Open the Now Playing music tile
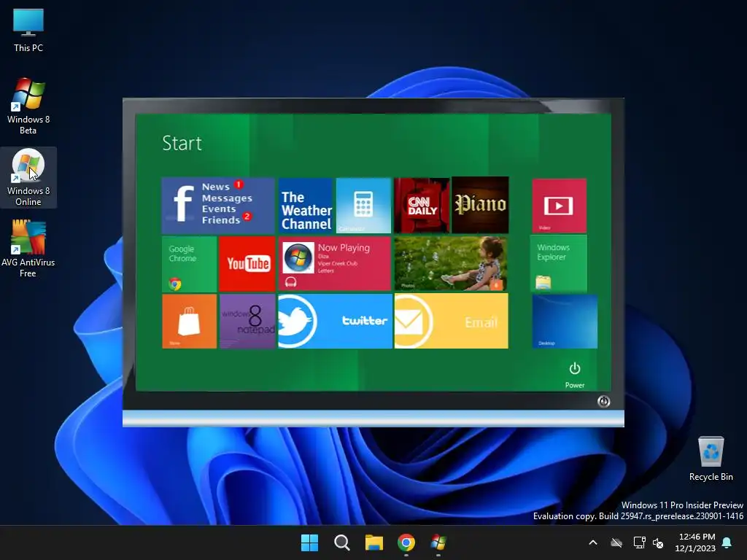The width and height of the screenshot is (747, 560). pos(334,264)
